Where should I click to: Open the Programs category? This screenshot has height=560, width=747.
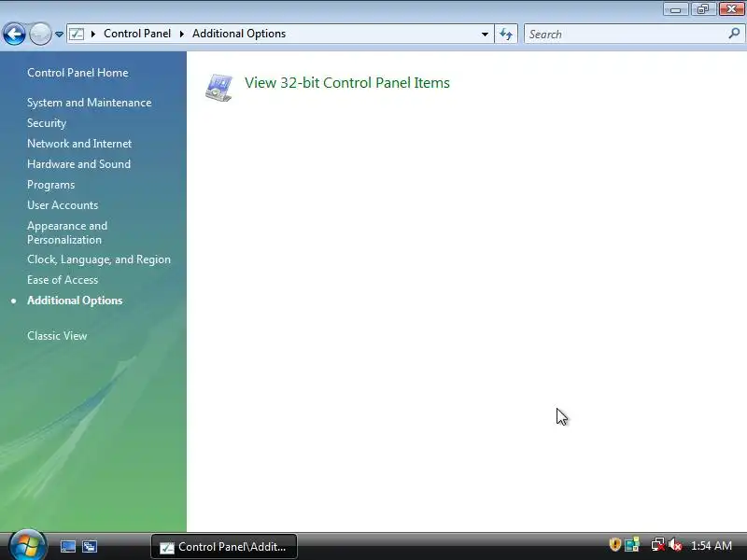(x=51, y=185)
